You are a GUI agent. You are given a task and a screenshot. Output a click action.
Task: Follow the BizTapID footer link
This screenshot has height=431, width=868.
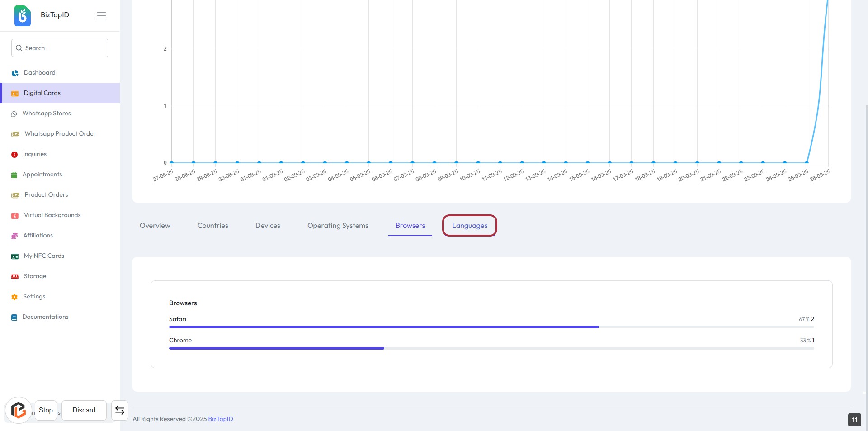[221, 419]
